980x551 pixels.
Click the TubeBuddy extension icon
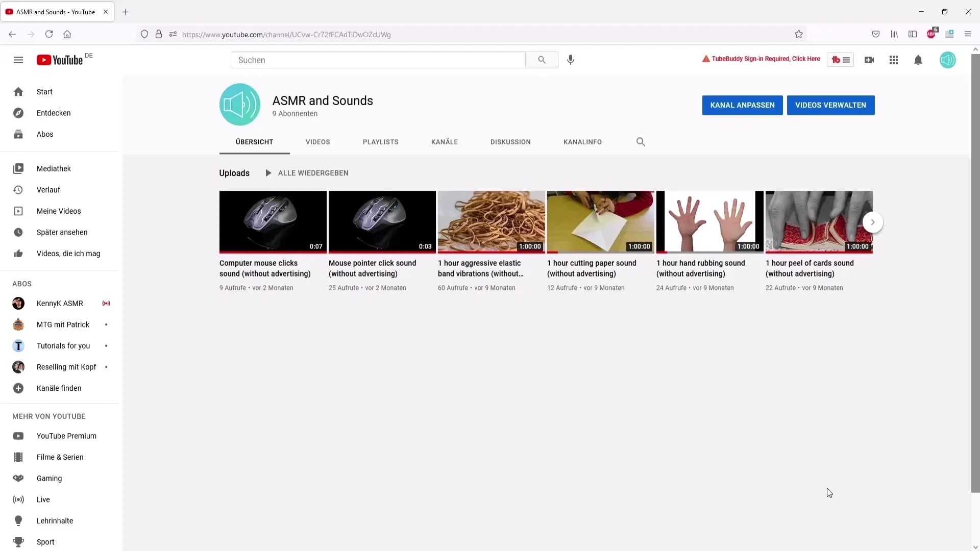(839, 59)
